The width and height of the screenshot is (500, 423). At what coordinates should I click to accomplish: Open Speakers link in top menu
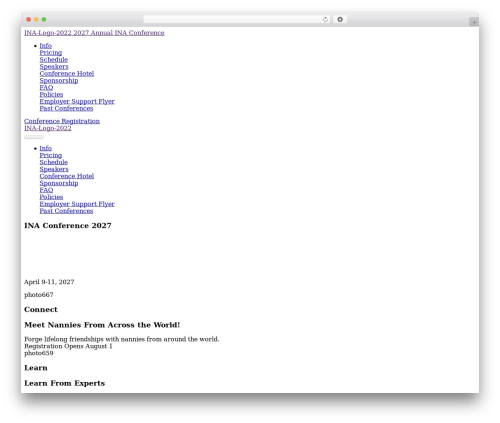click(x=54, y=67)
